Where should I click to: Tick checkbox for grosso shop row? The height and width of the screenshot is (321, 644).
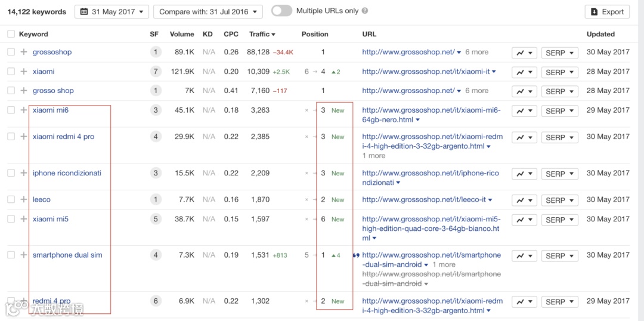(11, 91)
